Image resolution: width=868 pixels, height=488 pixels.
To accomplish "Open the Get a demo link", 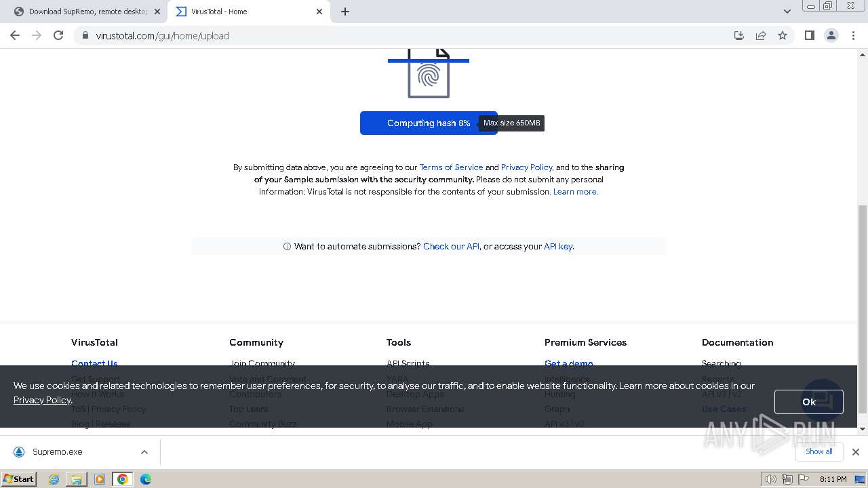I will click(x=568, y=363).
